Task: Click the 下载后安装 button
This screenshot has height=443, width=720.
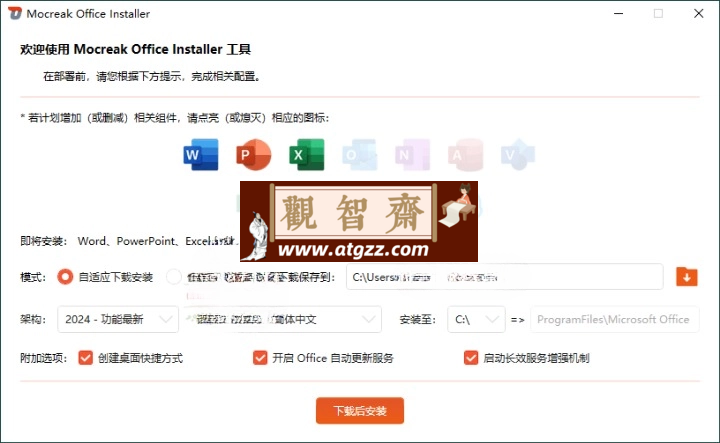Action: point(360,410)
